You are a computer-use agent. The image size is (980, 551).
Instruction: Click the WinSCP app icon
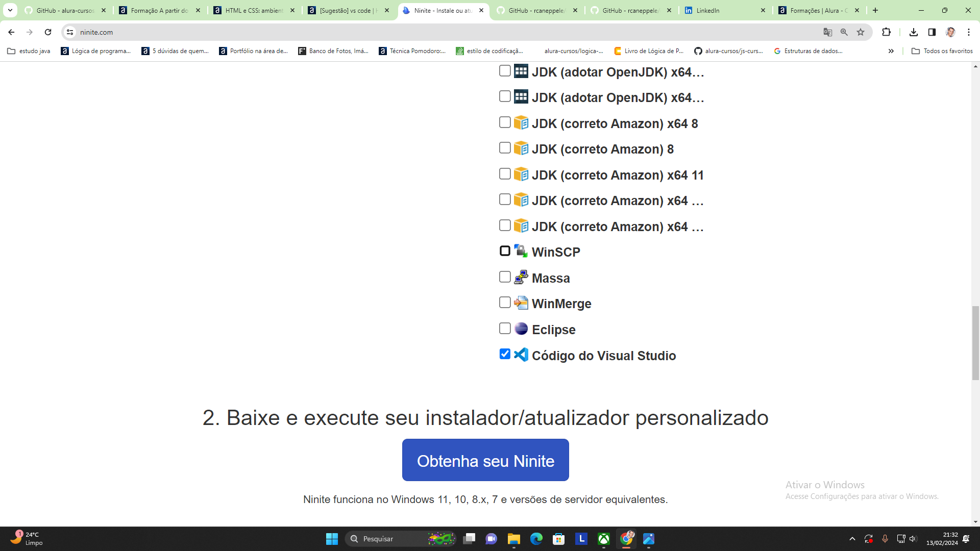(x=521, y=251)
